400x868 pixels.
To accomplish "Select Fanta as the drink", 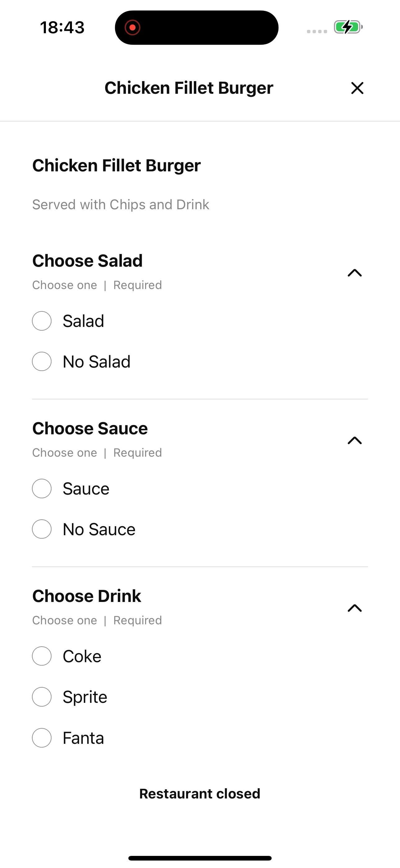I will 42,738.
